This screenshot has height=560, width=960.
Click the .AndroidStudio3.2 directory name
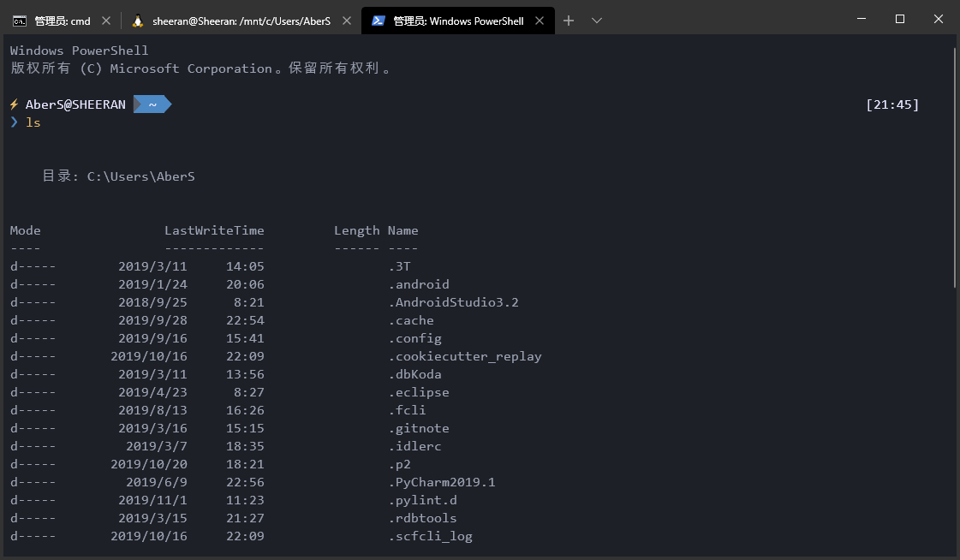pos(453,302)
